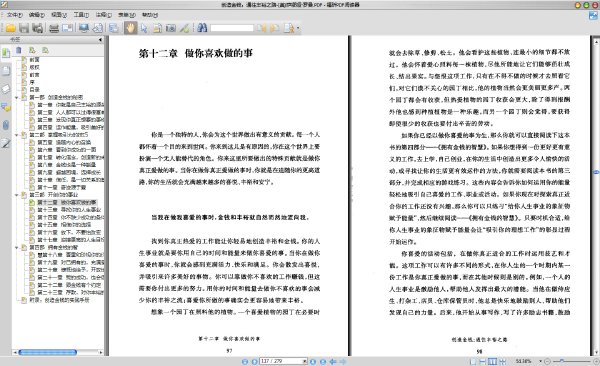Open the 注释 menu
Image resolution: width=600 pixels, height=366 pixels.
coord(103,15)
